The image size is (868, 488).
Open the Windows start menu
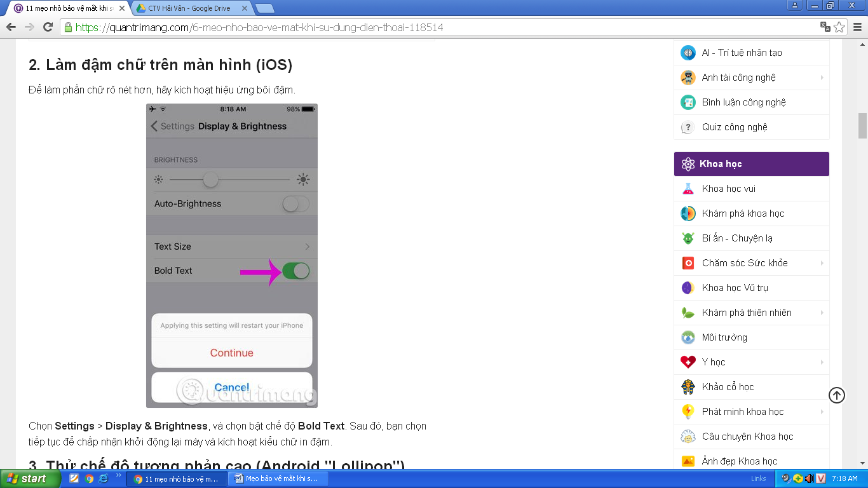click(x=30, y=478)
